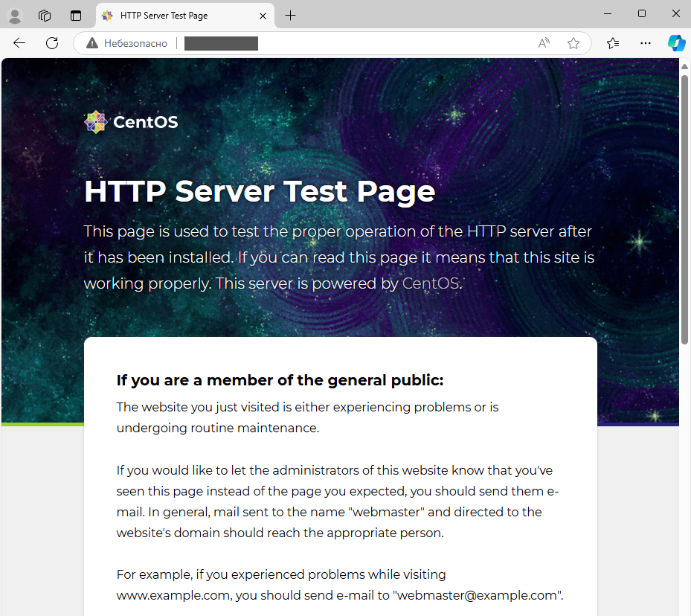
Task: Open Settings and more ellipsis menu
Action: coord(646,43)
